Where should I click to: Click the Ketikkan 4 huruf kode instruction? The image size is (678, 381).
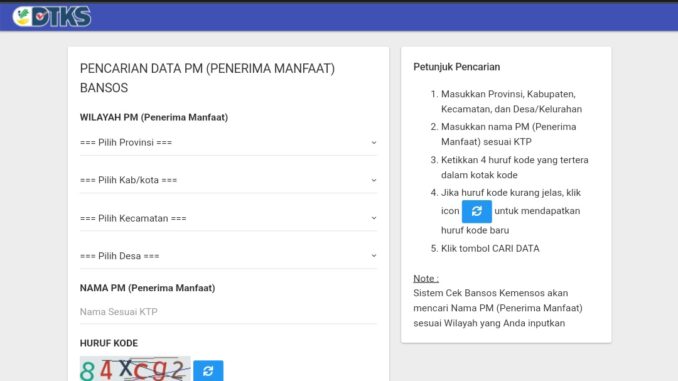[515, 167]
